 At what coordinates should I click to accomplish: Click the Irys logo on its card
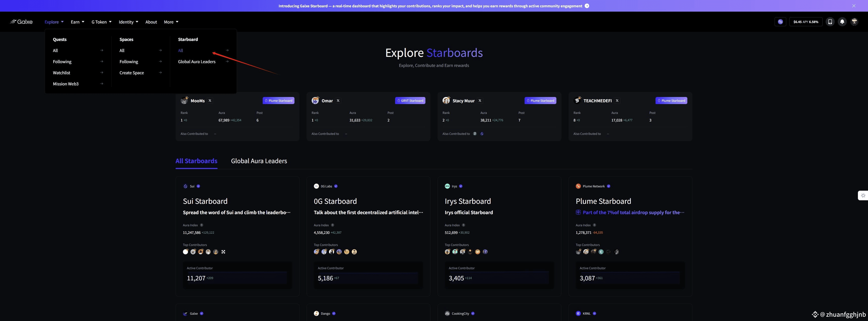(x=447, y=186)
